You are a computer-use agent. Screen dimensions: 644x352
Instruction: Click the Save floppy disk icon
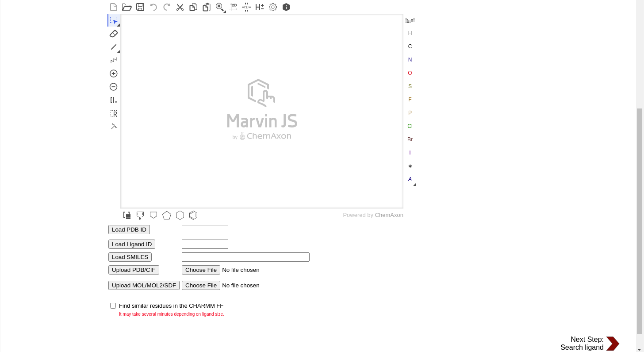point(140,7)
